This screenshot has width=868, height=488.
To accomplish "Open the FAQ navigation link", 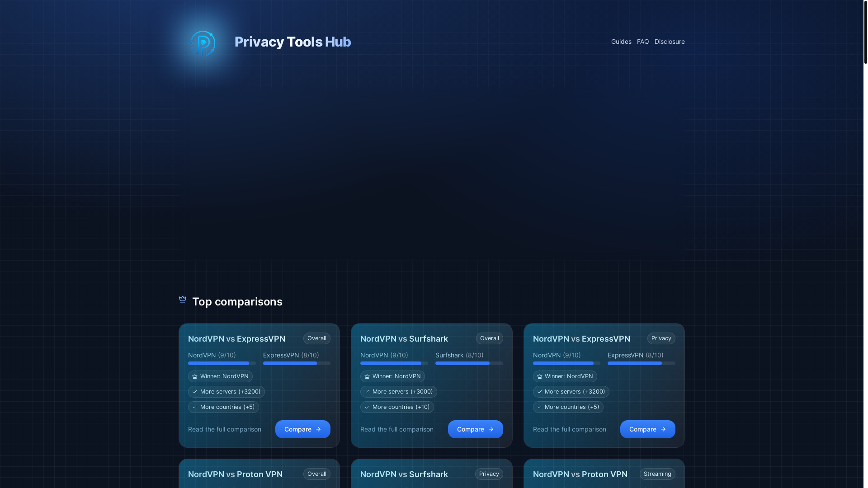I will (643, 42).
